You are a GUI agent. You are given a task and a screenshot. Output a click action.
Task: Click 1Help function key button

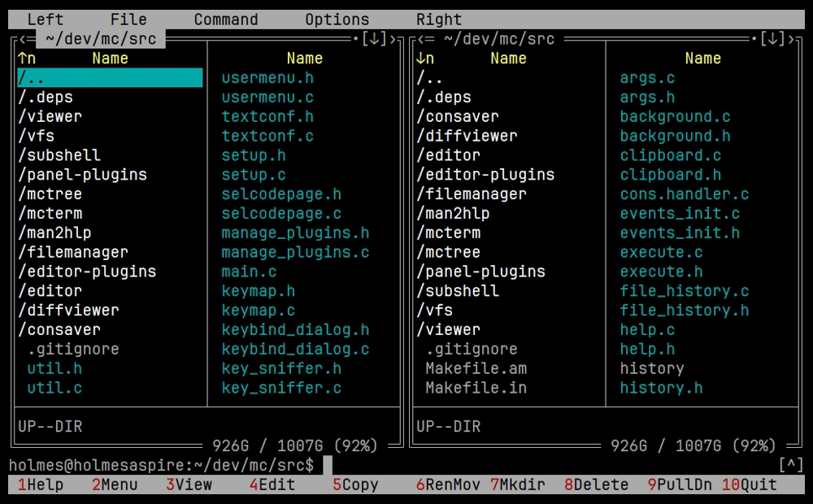41,484
